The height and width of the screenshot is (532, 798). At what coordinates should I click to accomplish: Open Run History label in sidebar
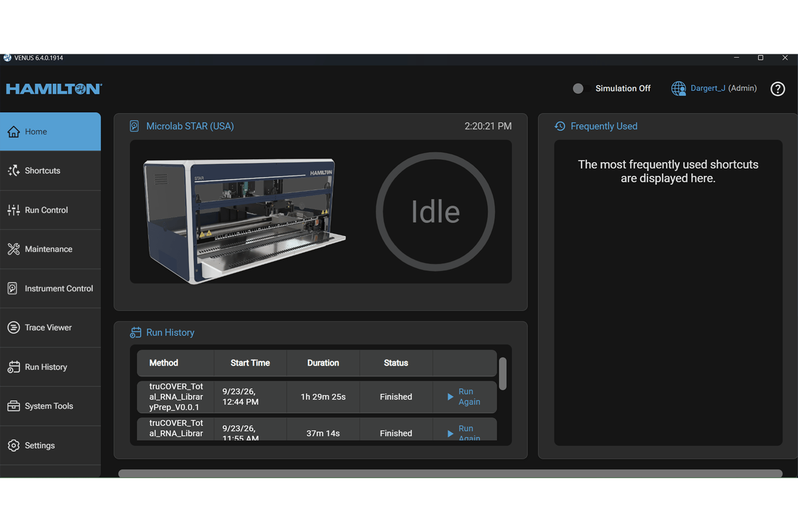[x=45, y=367]
